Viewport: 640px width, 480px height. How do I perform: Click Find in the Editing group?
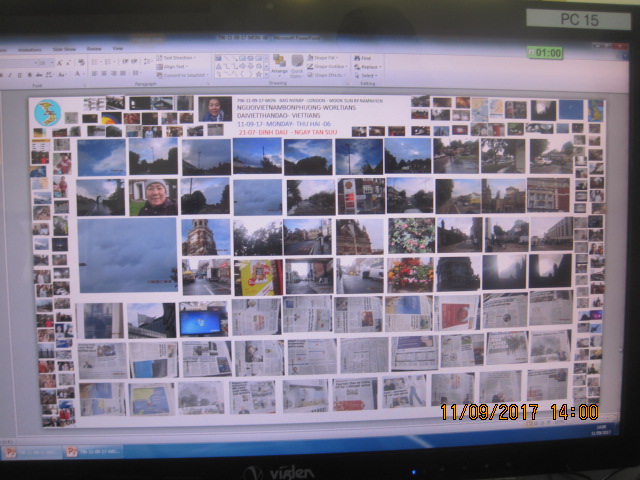coord(362,58)
